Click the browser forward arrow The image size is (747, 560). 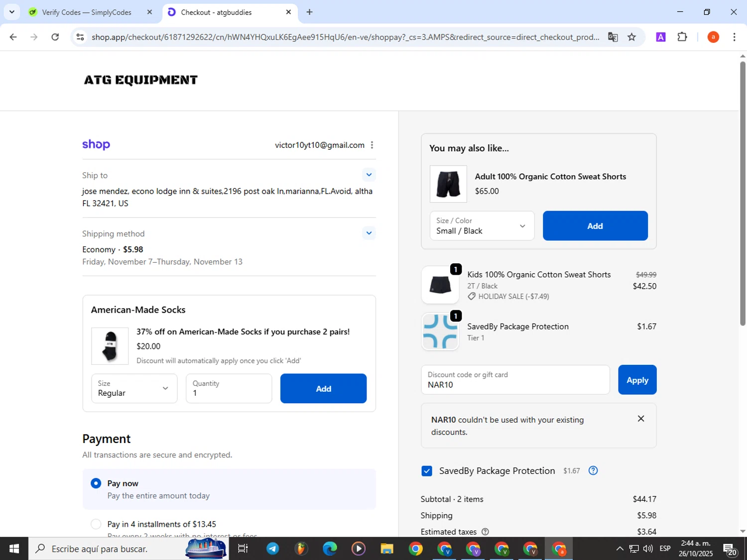(x=34, y=37)
